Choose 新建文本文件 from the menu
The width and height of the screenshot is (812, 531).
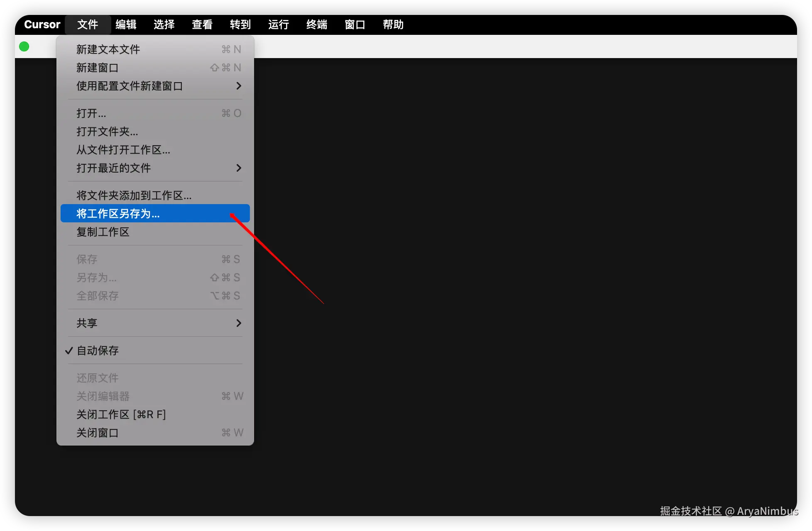point(108,49)
